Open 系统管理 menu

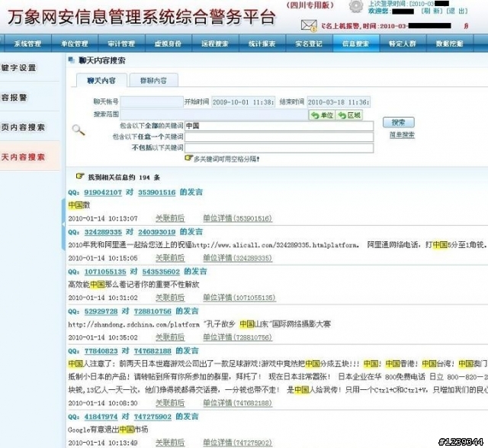27,44
